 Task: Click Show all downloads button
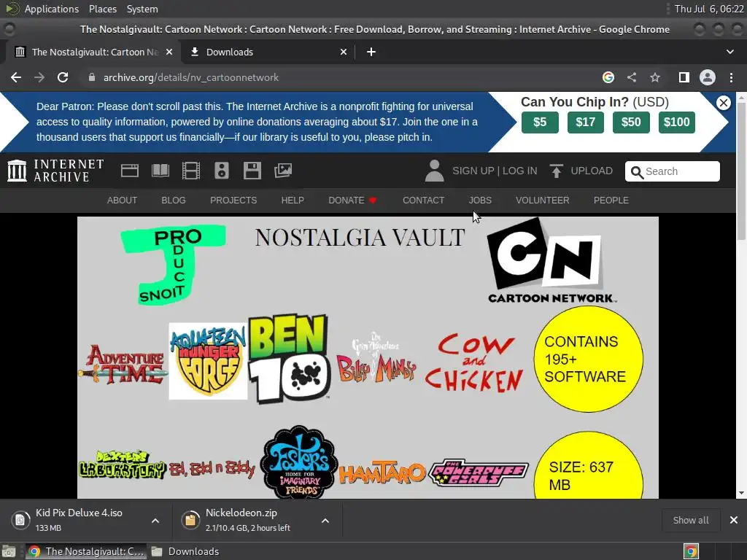[x=691, y=520]
